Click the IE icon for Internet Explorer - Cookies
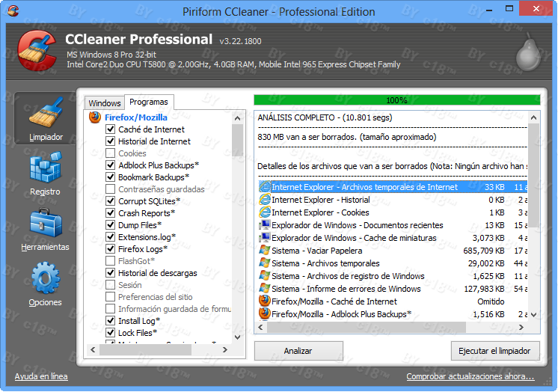Screen dimensions: 558x392 (265, 212)
